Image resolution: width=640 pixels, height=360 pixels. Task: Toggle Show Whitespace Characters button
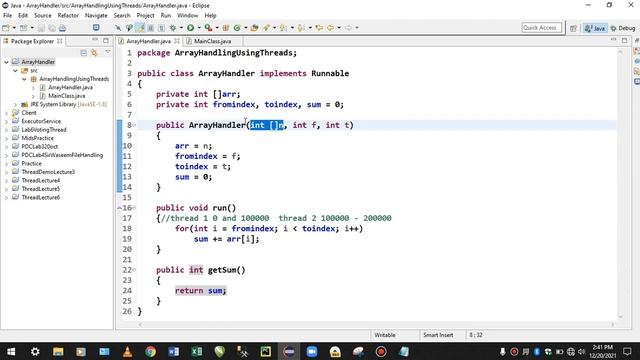pyautogui.click(x=161, y=28)
